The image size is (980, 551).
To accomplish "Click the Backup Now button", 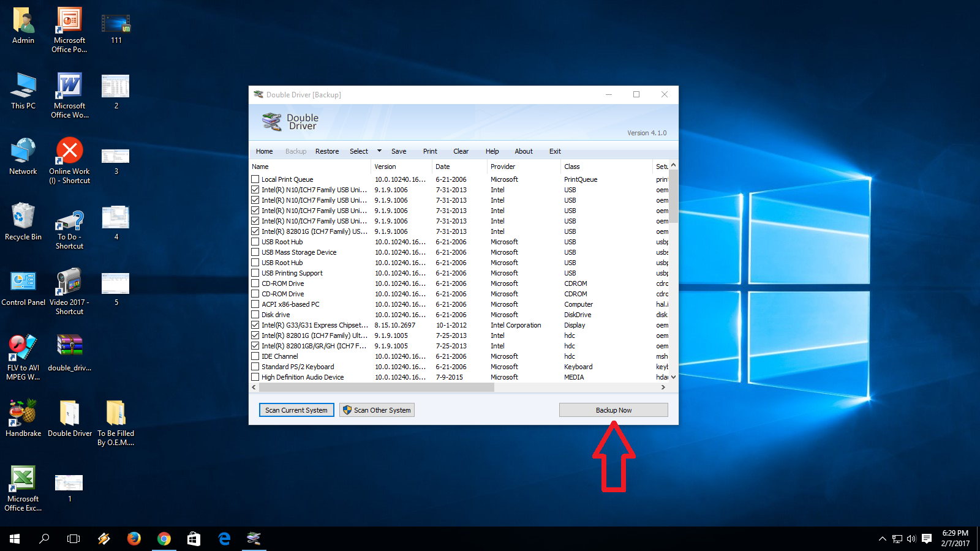I will point(613,410).
